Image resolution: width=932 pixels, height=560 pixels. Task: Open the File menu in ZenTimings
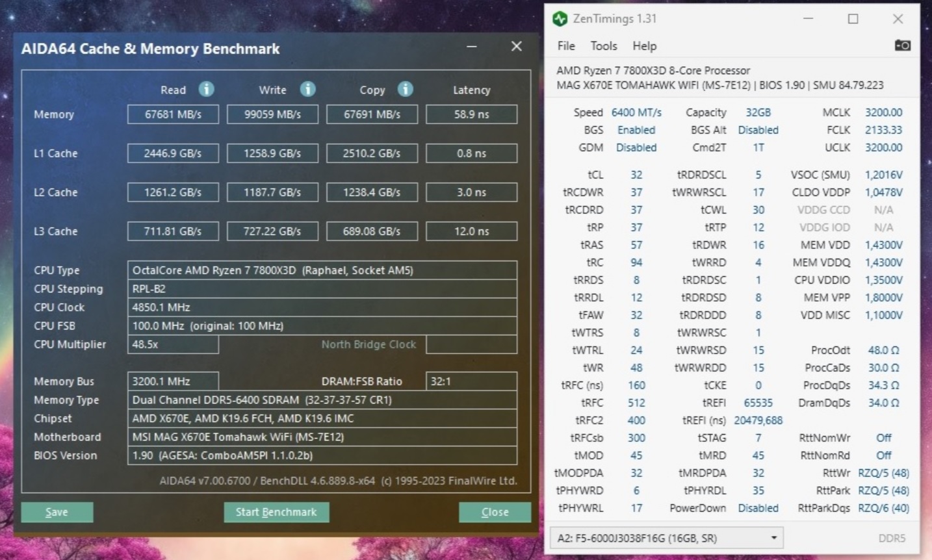click(566, 46)
